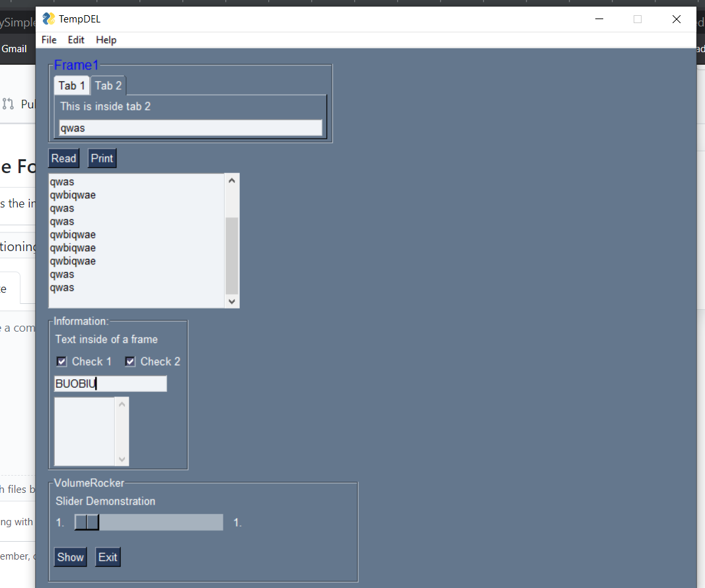Click the Show button in VolumeRocker

coord(70,557)
